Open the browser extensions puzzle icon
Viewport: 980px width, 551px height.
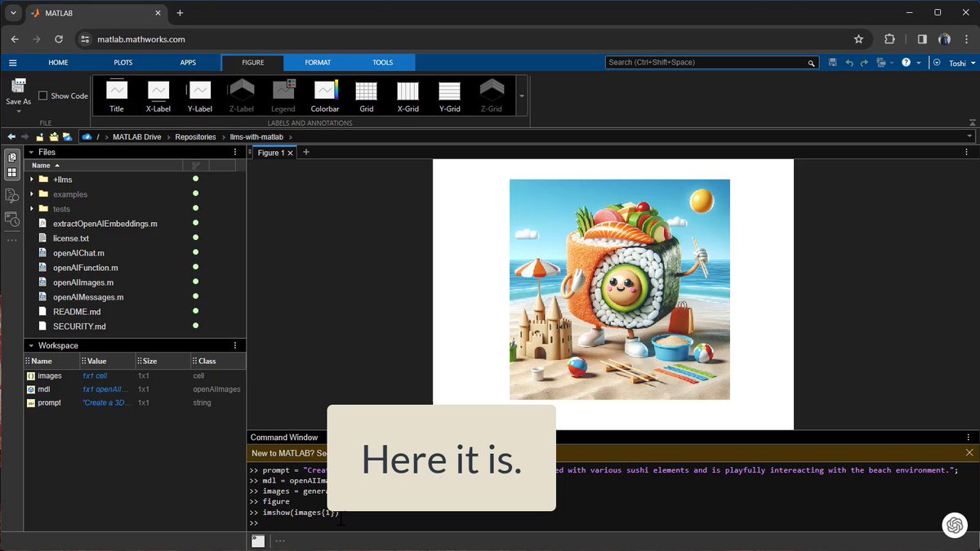(x=890, y=38)
